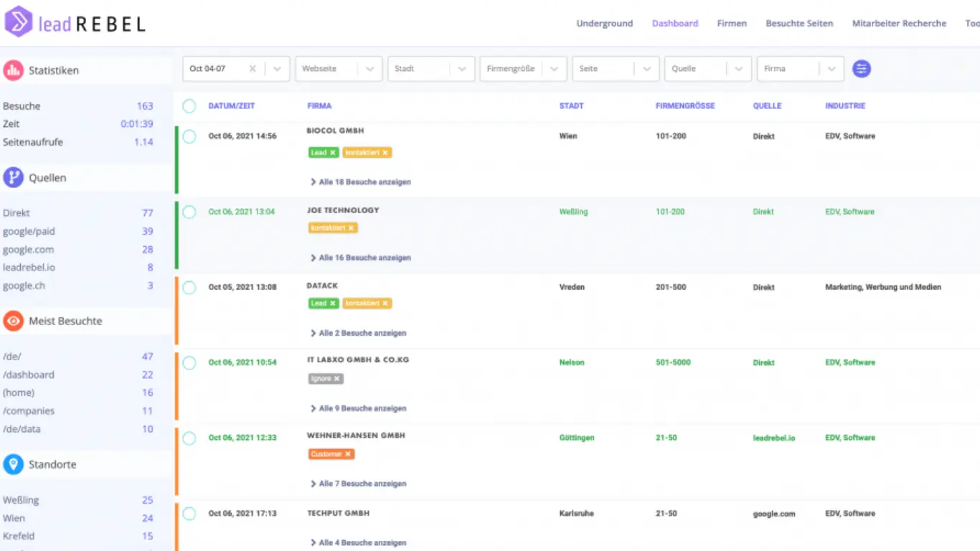
Task: Sort by the Firmengrösse column header
Action: (685, 106)
